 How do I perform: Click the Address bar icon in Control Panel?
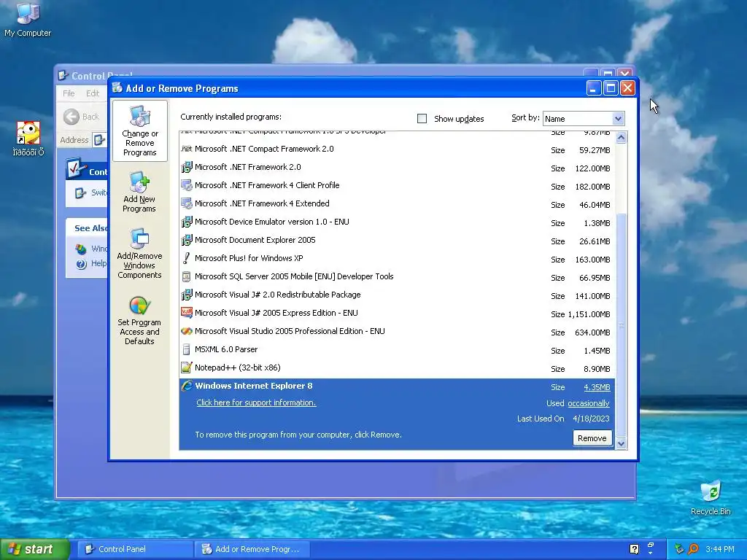point(98,140)
